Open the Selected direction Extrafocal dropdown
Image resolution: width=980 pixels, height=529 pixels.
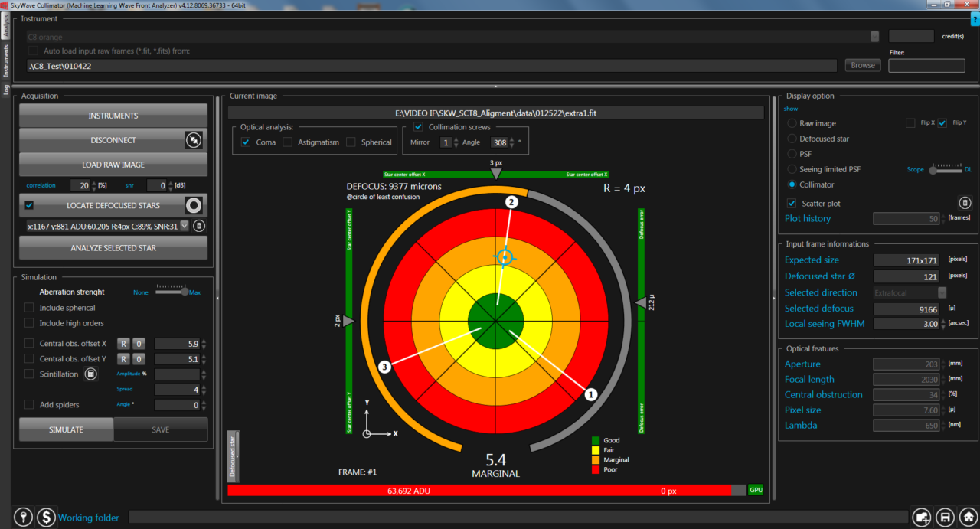pyautogui.click(x=942, y=292)
